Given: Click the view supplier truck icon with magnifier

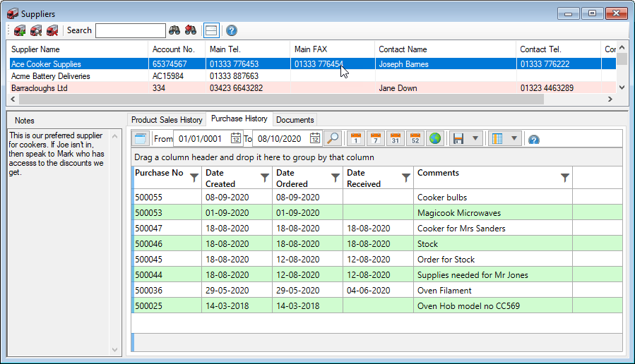Looking at the screenshot, I should click(36, 30).
